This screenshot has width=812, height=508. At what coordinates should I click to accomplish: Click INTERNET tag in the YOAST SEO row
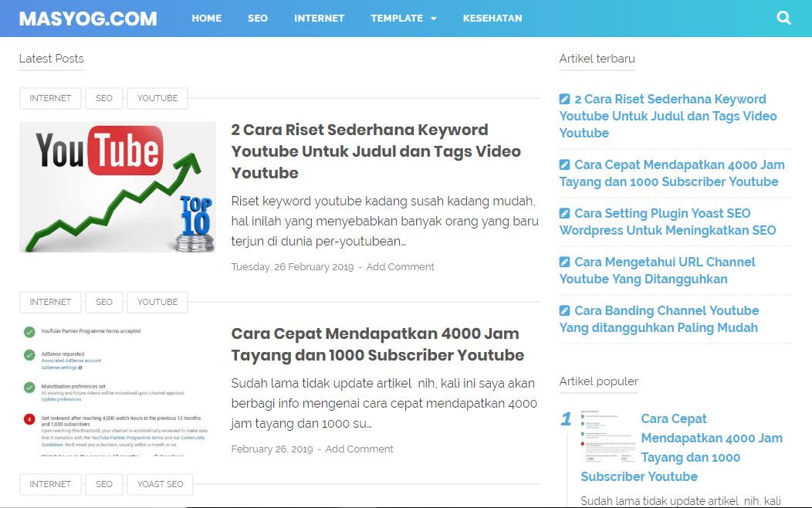[x=50, y=484]
